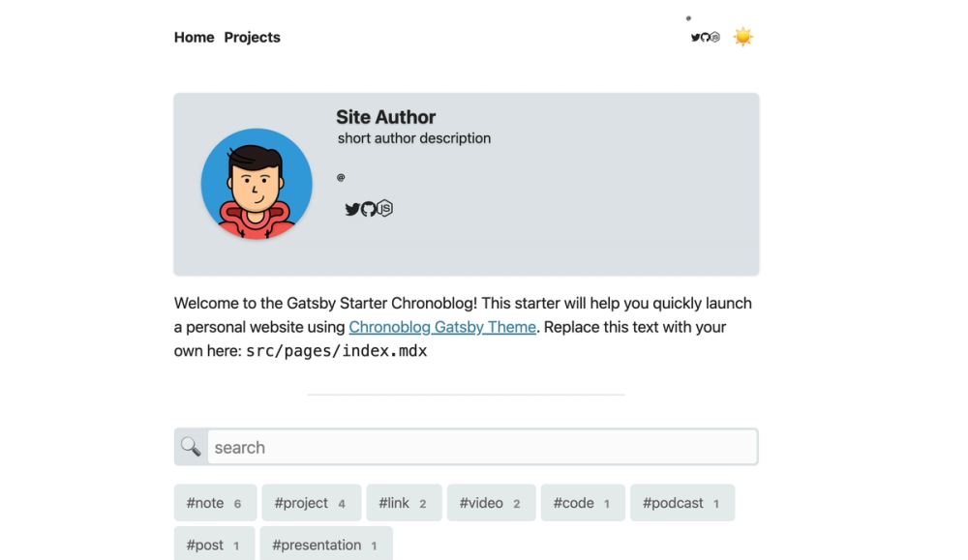Click the magnifying glass search icon
The width and height of the screenshot is (968, 560).
click(x=191, y=447)
